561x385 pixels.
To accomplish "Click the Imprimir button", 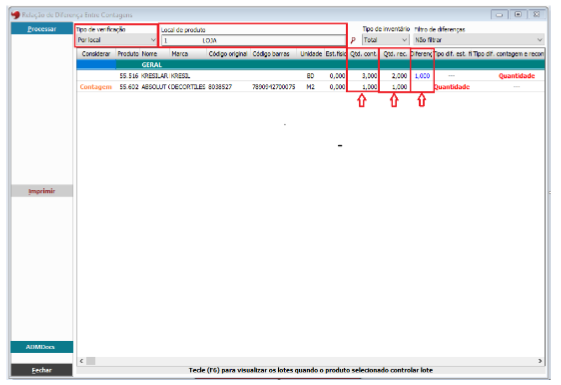I will [42, 191].
